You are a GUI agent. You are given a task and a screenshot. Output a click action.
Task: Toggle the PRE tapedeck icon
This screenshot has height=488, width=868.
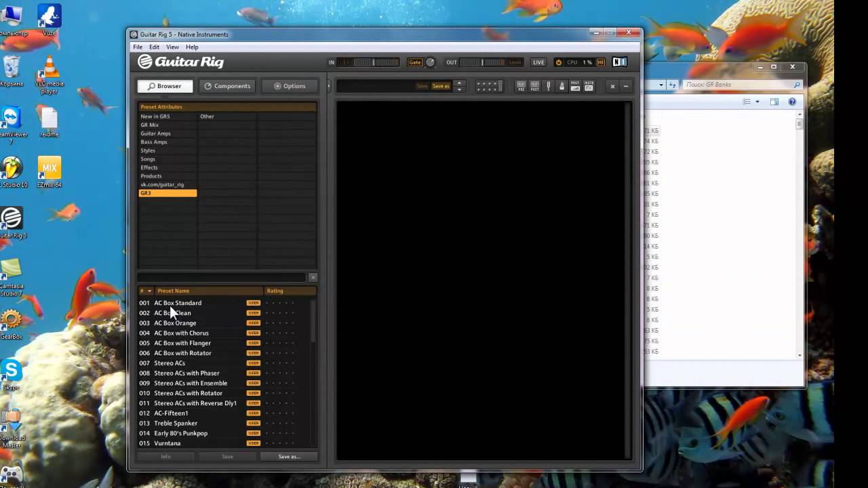(x=521, y=86)
